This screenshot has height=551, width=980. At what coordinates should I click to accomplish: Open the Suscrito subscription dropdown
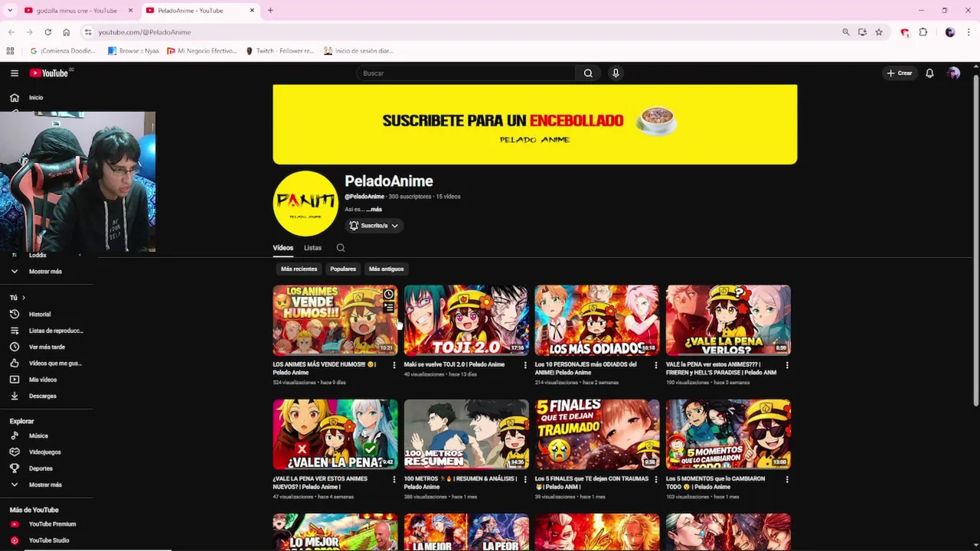click(x=374, y=226)
